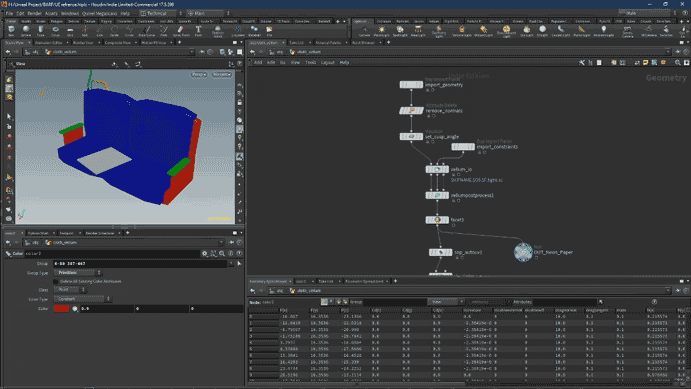The image size is (691, 389).
Task: Switch to the Composite View tab
Action: (118, 43)
